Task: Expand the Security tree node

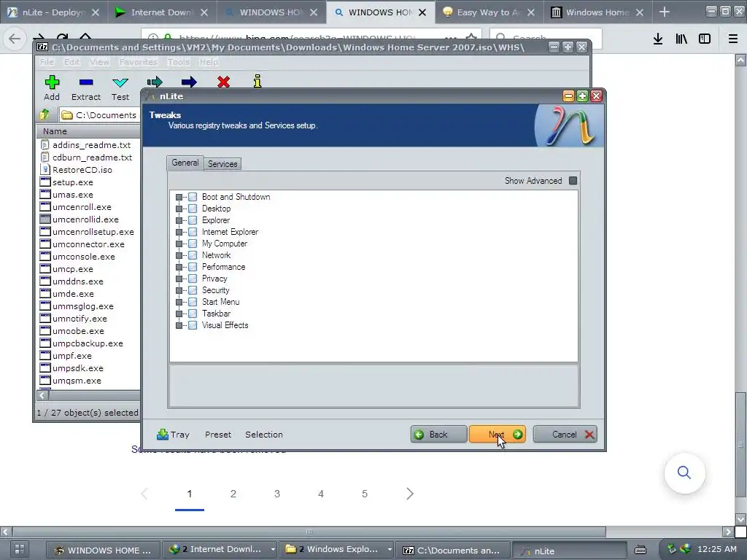Action: coord(179,290)
